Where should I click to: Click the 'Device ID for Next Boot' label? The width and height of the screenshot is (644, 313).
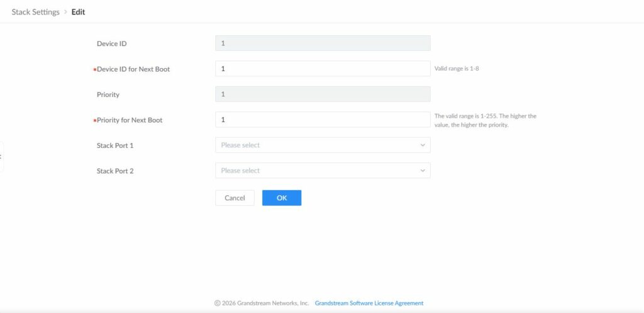pyautogui.click(x=133, y=69)
